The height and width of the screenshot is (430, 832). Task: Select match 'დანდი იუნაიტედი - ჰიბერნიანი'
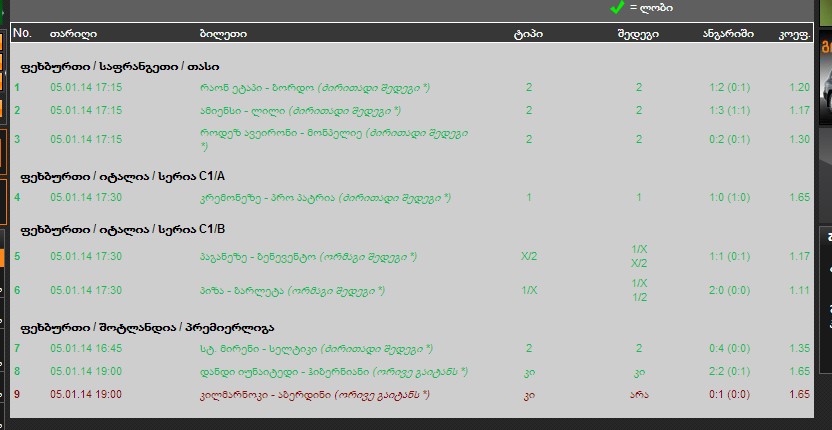(284, 372)
